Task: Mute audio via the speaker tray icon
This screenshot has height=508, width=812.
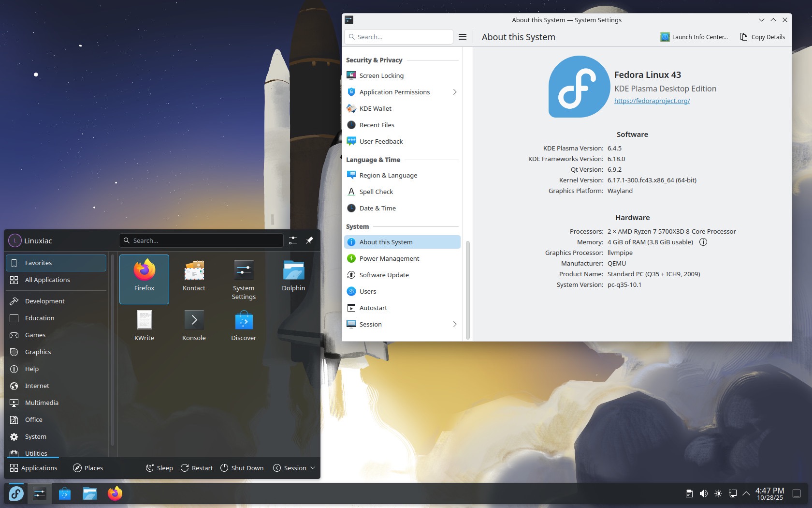Action: [703, 493]
